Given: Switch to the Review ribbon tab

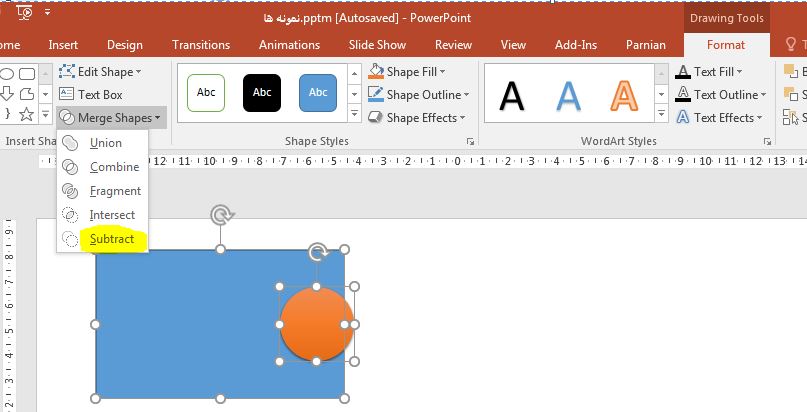Looking at the screenshot, I should (x=453, y=45).
